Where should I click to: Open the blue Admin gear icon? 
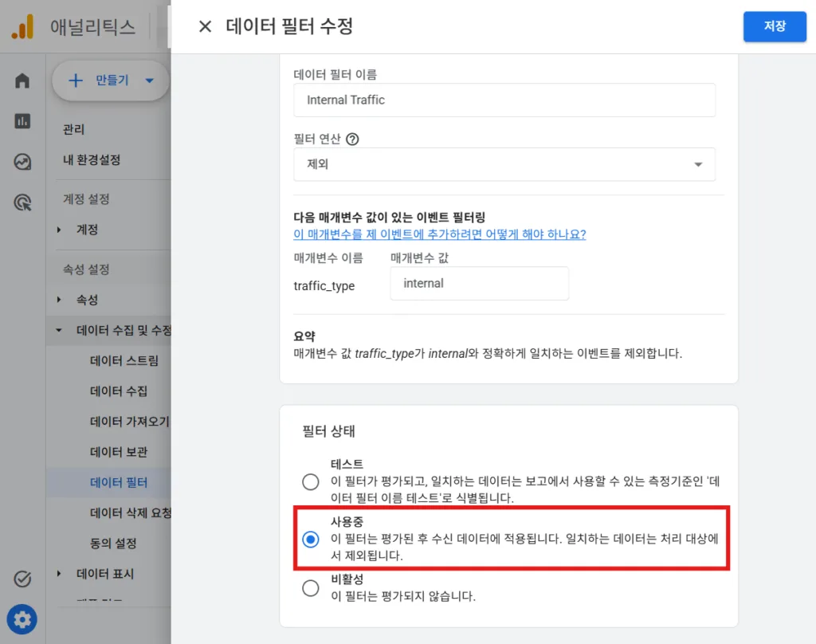coord(22,619)
